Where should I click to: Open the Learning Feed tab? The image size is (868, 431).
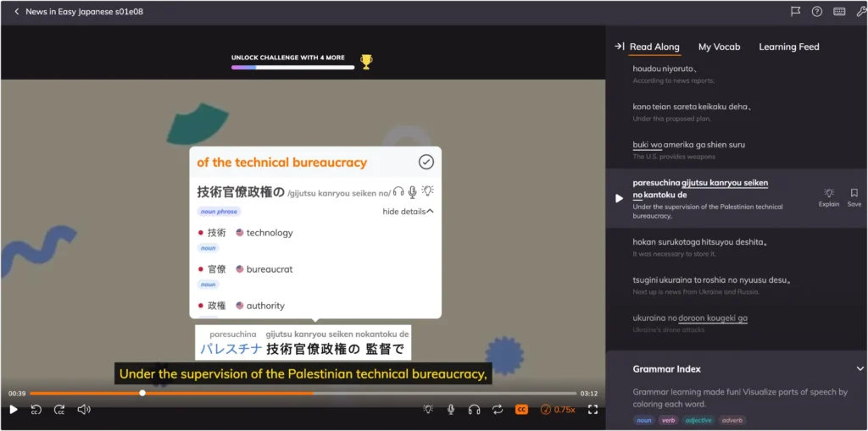(789, 47)
